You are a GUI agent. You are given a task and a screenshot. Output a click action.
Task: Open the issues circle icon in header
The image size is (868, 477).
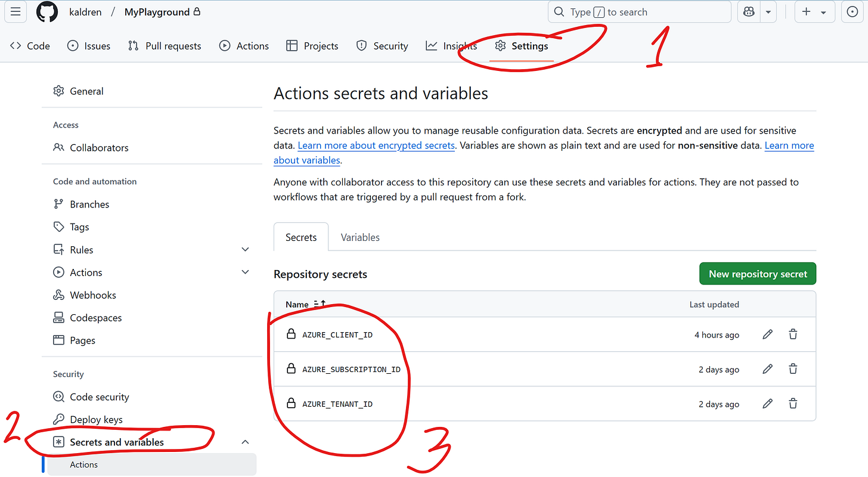pyautogui.click(x=852, y=12)
